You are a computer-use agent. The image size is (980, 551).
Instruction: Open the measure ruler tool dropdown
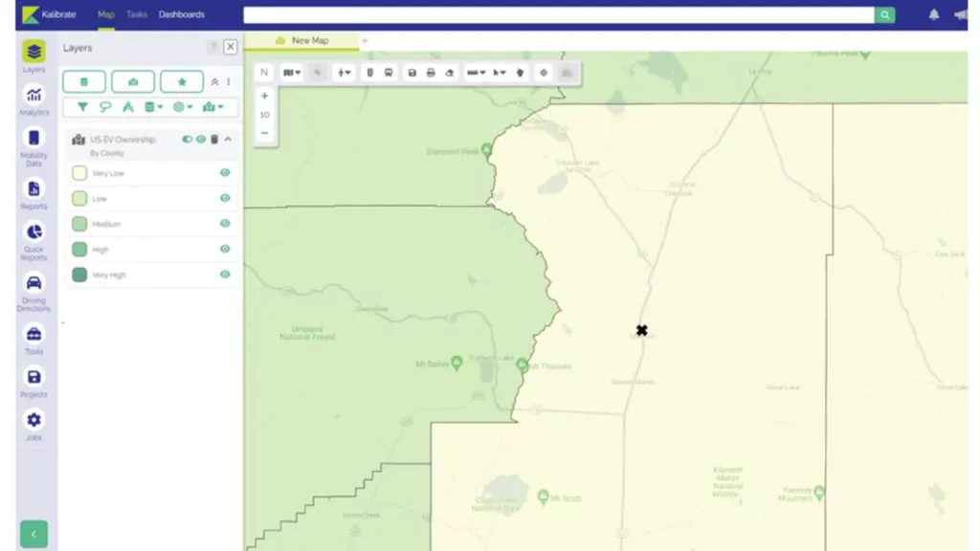click(x=475, y=73)
